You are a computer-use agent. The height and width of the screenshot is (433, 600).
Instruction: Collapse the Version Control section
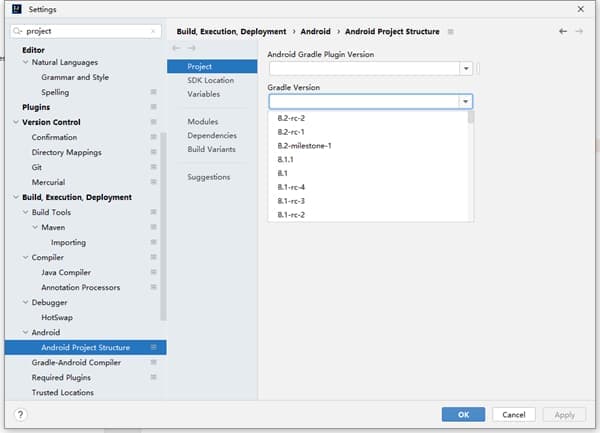[x=14, y=122]
